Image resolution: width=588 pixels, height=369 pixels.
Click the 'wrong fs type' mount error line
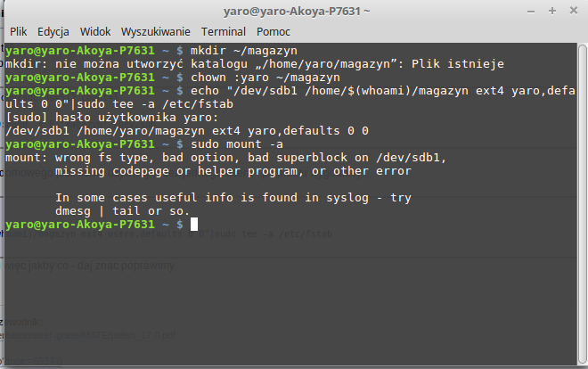pyautogui.click(x=225, y=158)
